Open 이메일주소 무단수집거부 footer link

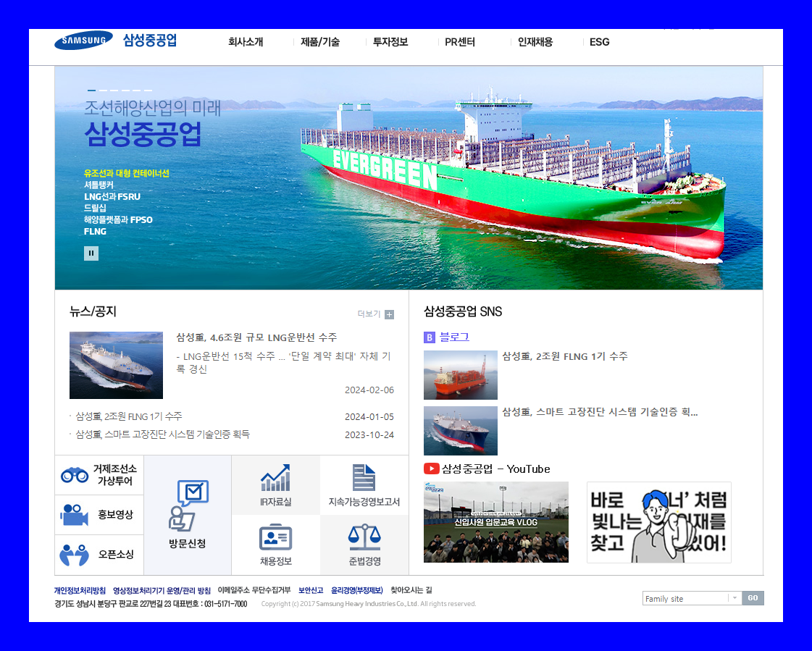[254, 590]
